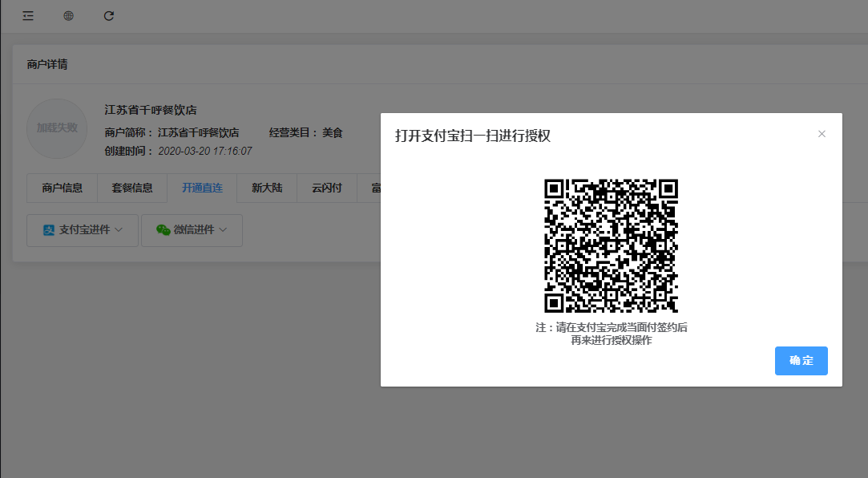Click the Alipay authorization QR code

(x=612, y=245)
